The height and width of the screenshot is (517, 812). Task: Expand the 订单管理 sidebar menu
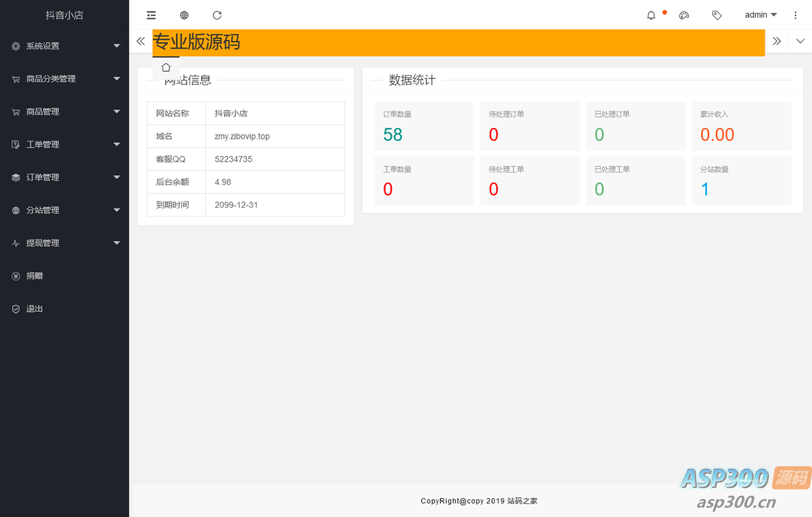pyautogui.click(x=64, y=177)
